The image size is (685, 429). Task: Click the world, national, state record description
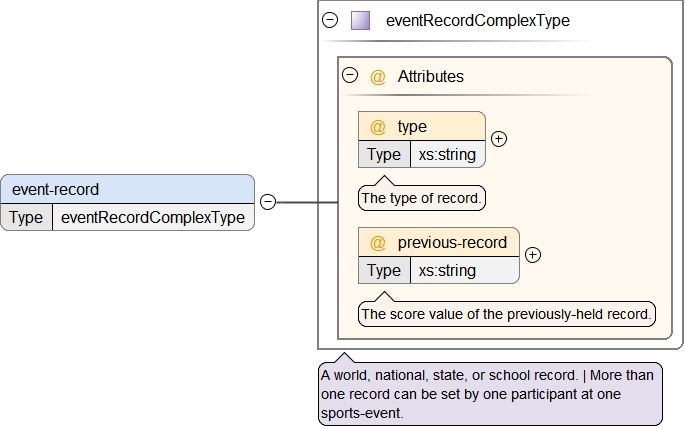(490, 393)
